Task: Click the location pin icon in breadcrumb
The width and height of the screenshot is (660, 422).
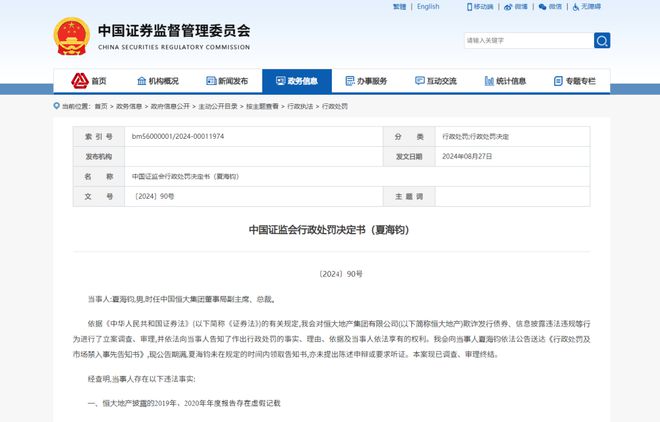Action: click(x=56, y=106)
